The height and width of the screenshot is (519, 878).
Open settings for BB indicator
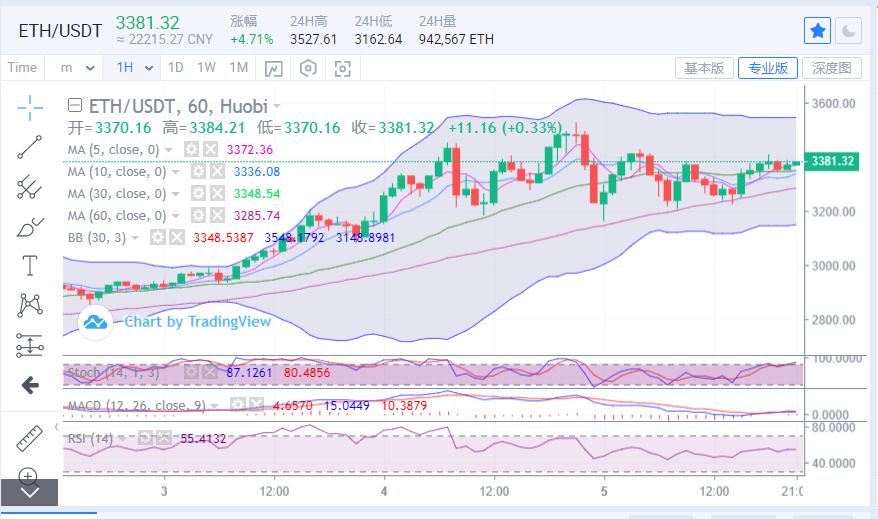point(158,237)
